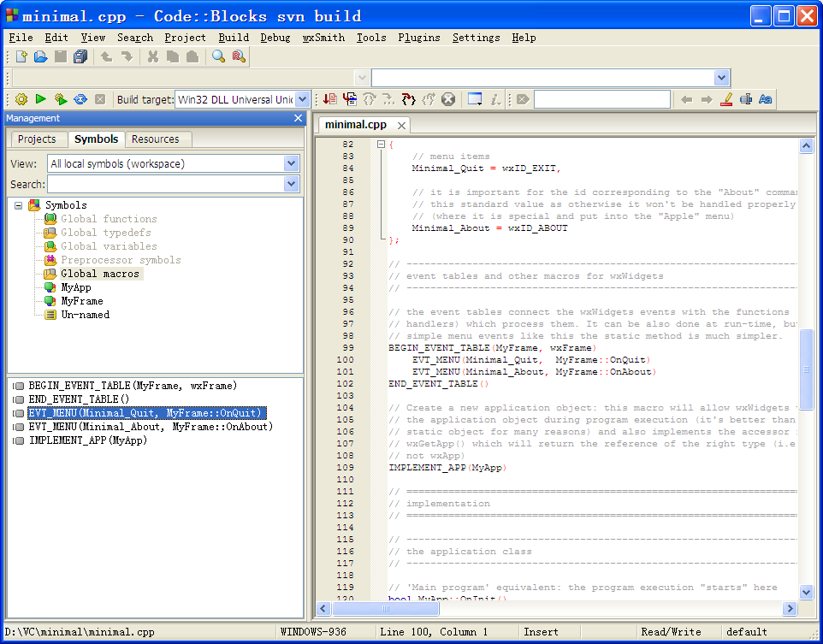Click the editor horizontal scrollbar right arrow

(789, 608)
